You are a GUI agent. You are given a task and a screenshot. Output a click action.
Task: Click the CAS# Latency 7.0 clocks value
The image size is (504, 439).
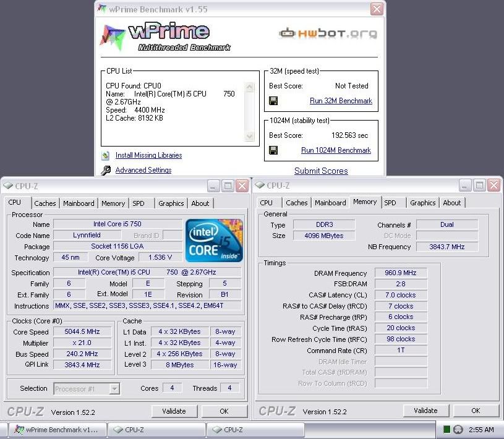coord(401,295)
